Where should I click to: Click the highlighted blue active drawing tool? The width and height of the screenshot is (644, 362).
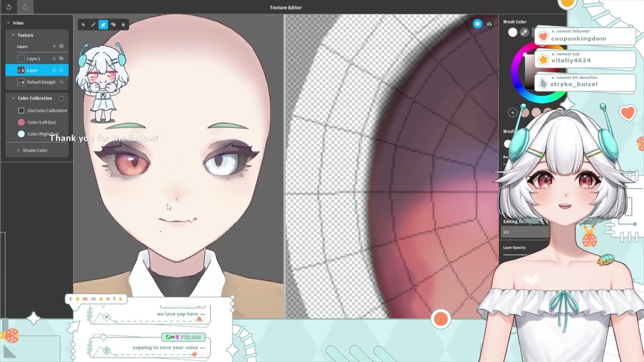coord(103,25)
